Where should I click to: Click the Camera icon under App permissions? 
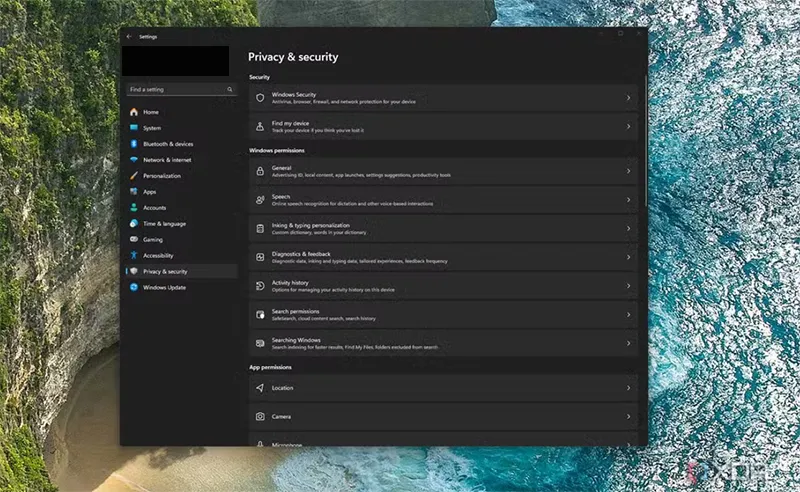point(260,416)
